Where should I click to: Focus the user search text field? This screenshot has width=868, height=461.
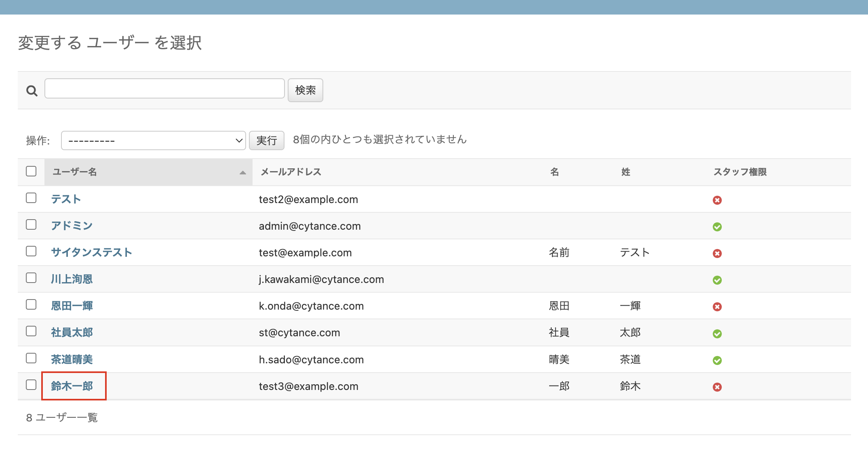164,88
